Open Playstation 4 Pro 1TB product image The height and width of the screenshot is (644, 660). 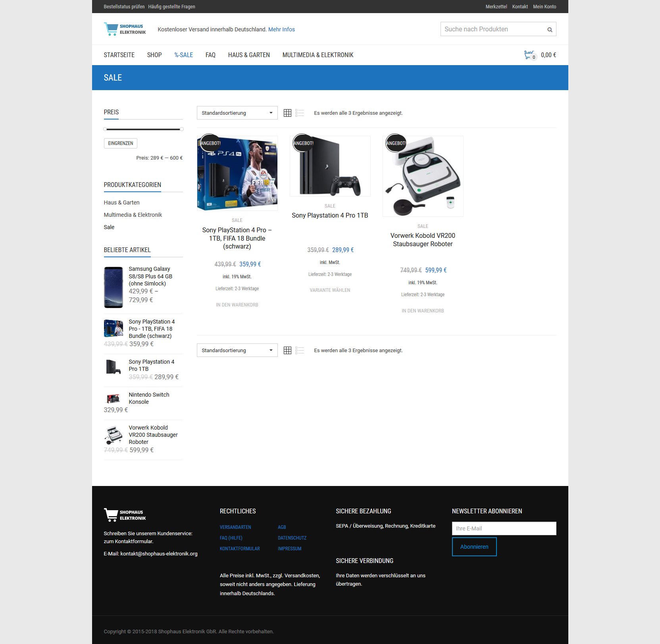click(x=330, y=166)
